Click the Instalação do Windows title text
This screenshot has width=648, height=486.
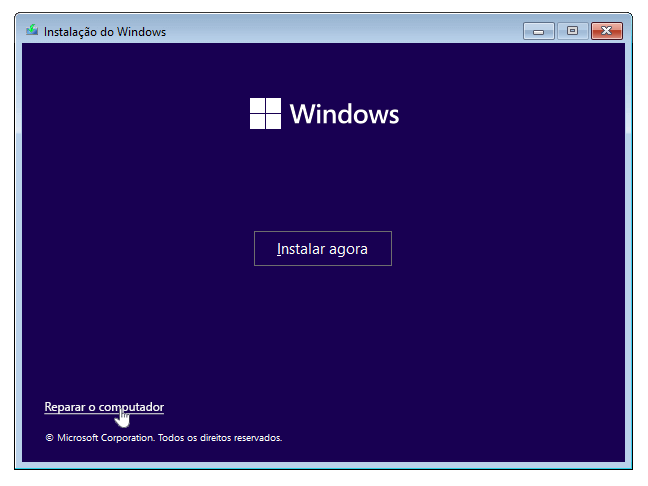pyautogui.click(x=105, y=32)
